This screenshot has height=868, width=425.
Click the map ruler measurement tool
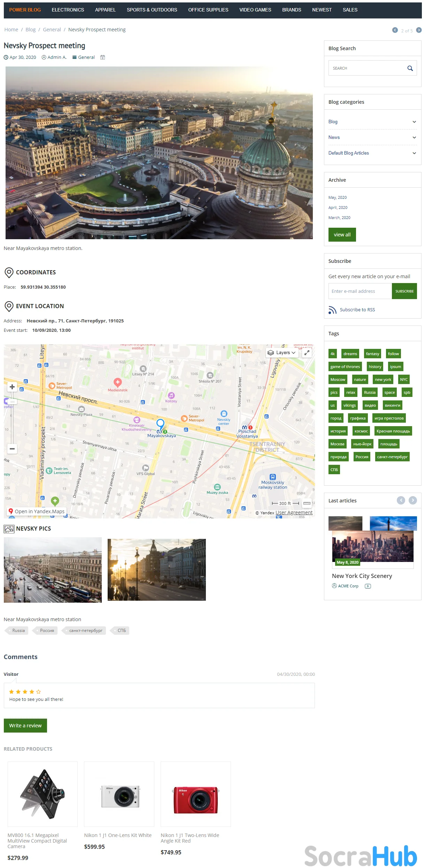(x=307, y=503)
